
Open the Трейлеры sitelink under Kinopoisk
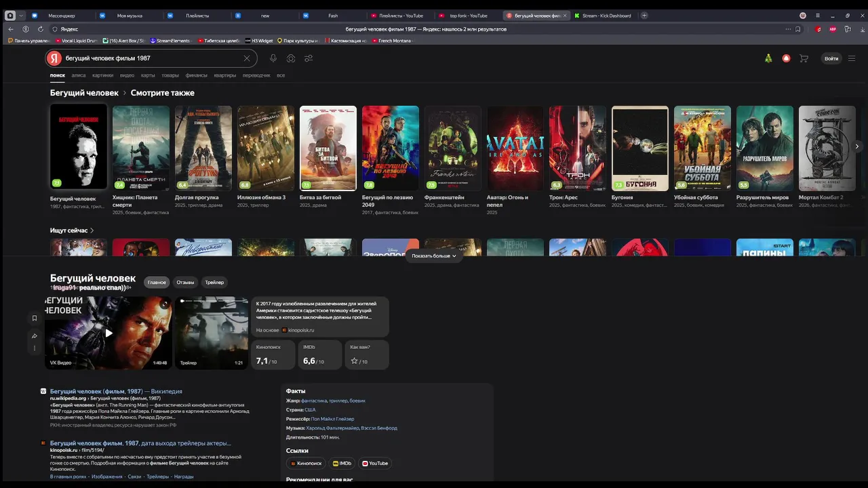(157, 476)
